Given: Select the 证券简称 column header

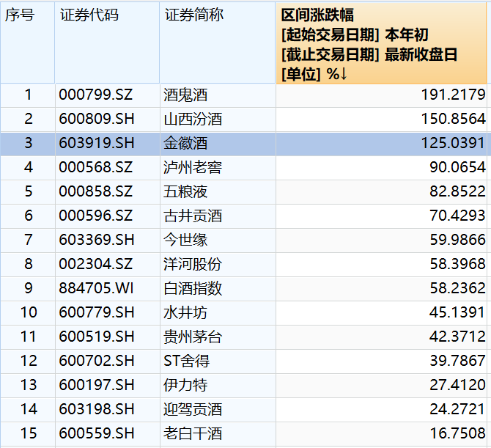Looking at the screenshot, I should [x=218, y=43].
